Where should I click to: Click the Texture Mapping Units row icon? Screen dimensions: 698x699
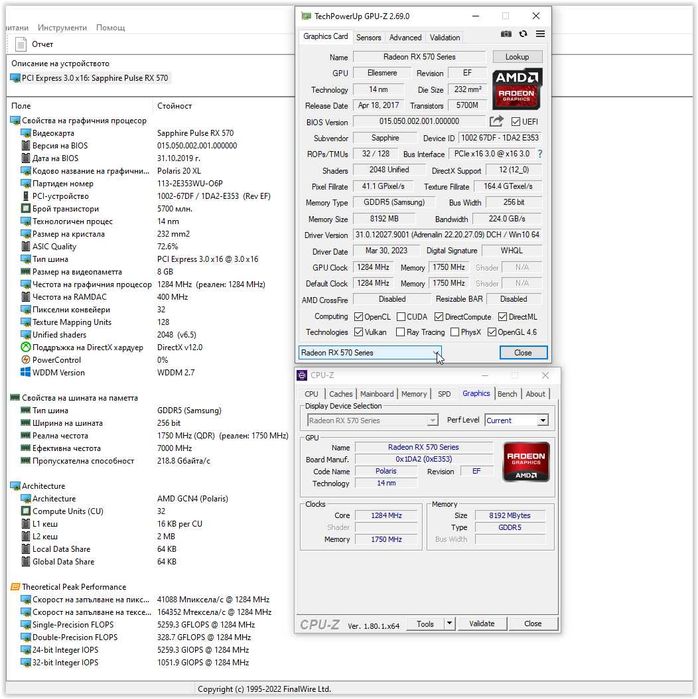point(25,322)
